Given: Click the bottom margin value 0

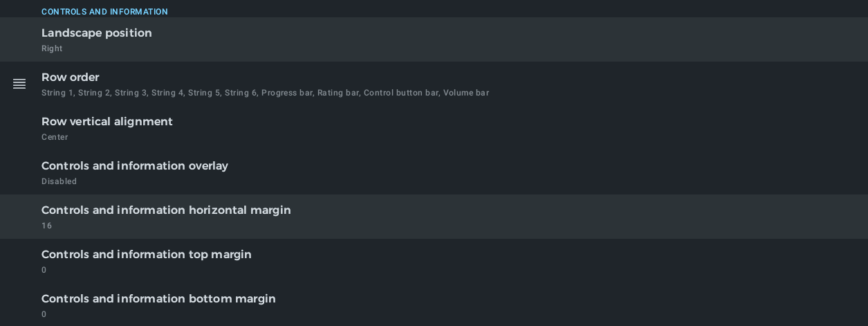Looking at the screenshot, I should point(44,314).
